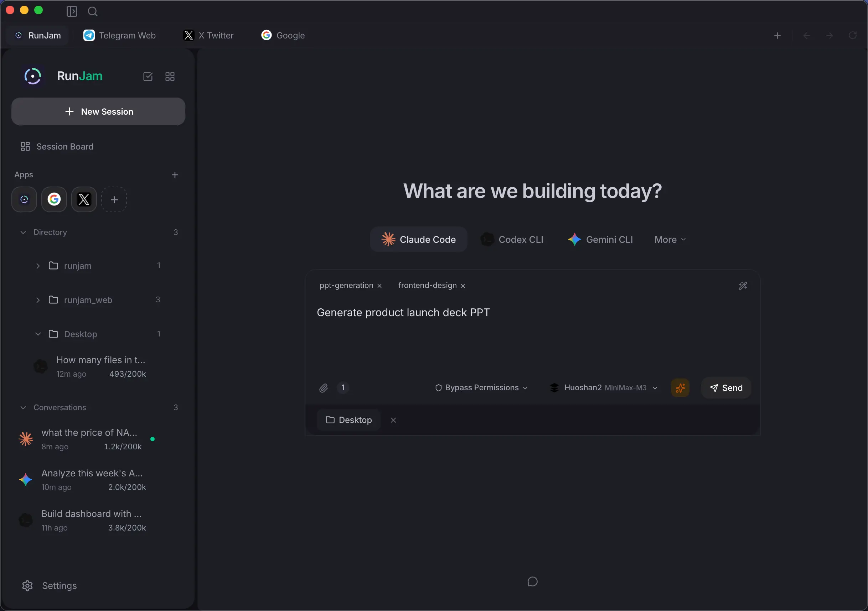The height and width of the screenshot is (611, 868).
Task: Click the 493/200k token count
Action: [128, 374]
